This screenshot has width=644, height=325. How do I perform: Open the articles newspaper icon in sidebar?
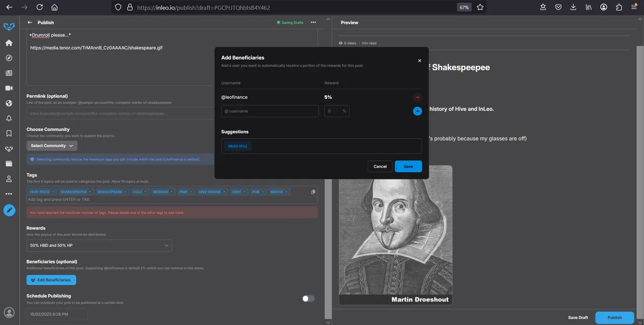(x=9, y=73)
